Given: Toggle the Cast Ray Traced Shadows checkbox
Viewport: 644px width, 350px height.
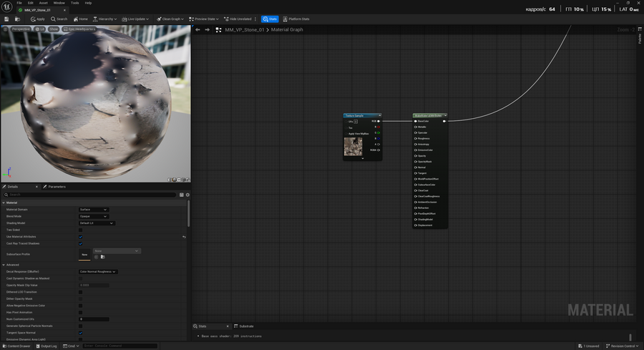Looking at the screenshot, I should (x=81, y=243).
